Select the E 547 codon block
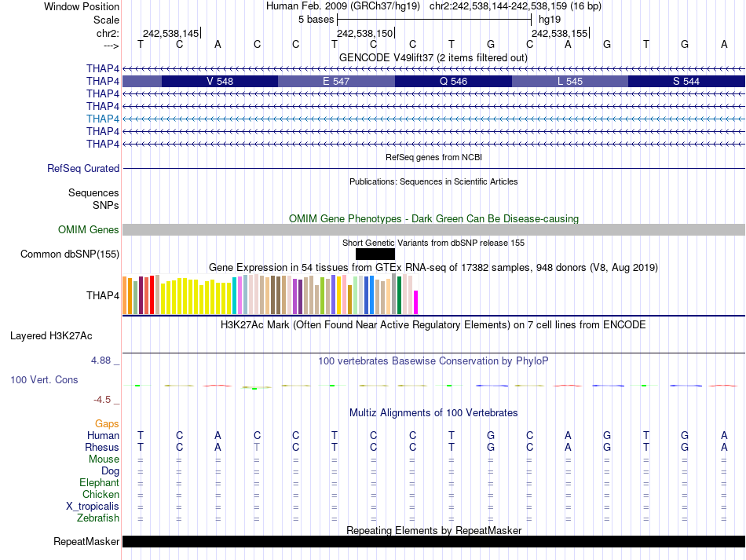This screenshot has width=746, height=560. pos(336,81)
